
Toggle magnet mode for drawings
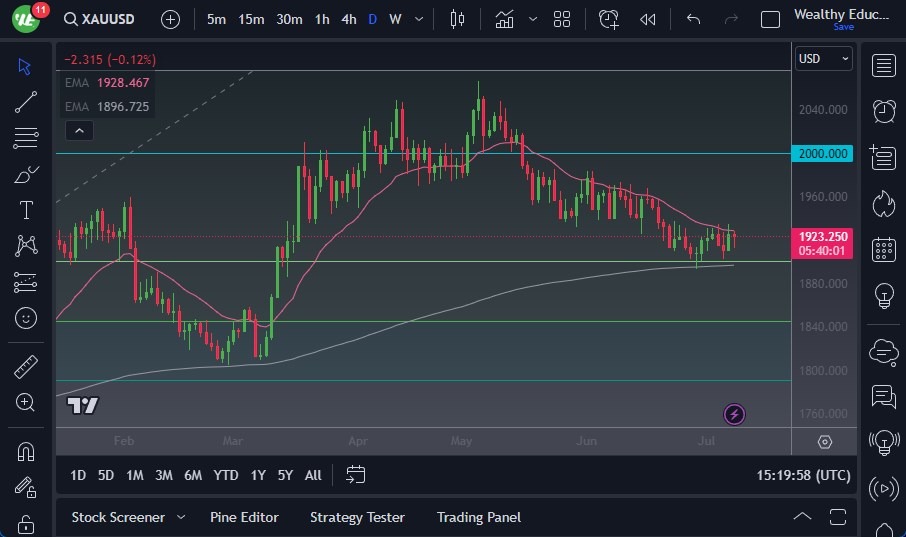tap(26, 451)
